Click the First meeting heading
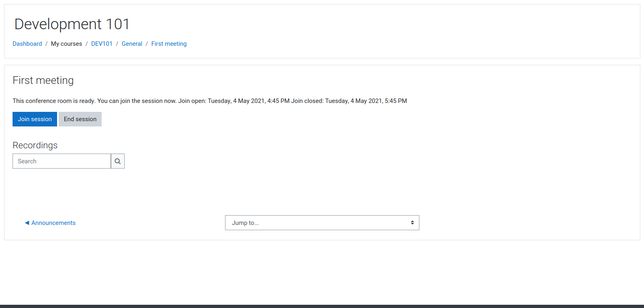The width and height of the screenshot is (644, 308). tap(43, 80)
